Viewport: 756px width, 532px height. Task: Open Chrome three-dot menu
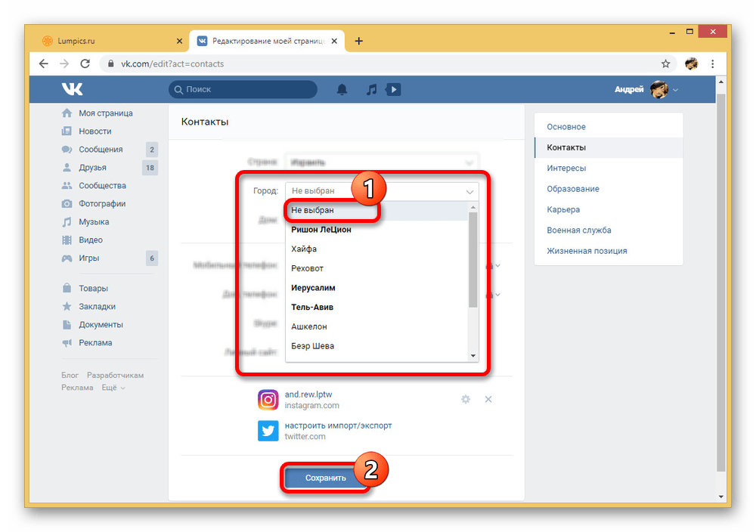click(x=713, y=63)
